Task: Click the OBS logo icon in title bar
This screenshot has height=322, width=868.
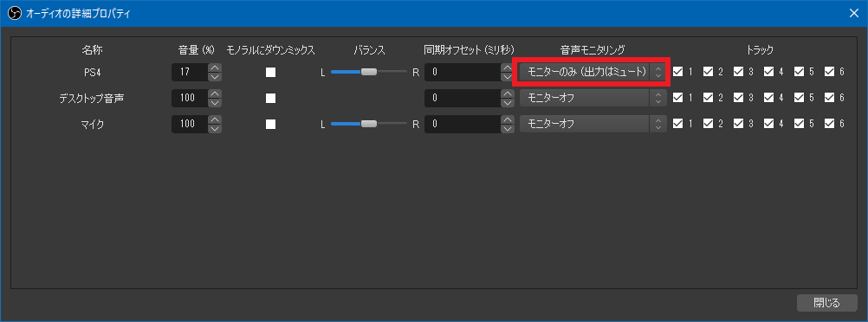Action: pyautogui.click(x=16, y=13)
